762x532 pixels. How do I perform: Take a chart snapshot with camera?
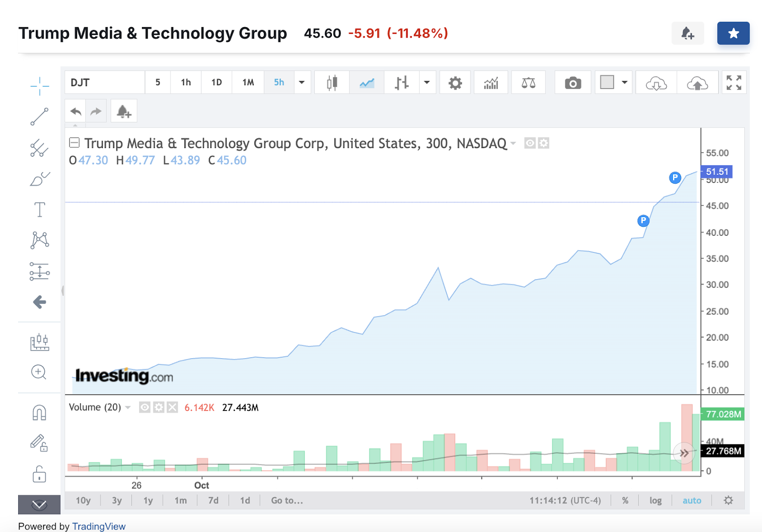click(573, 83)
